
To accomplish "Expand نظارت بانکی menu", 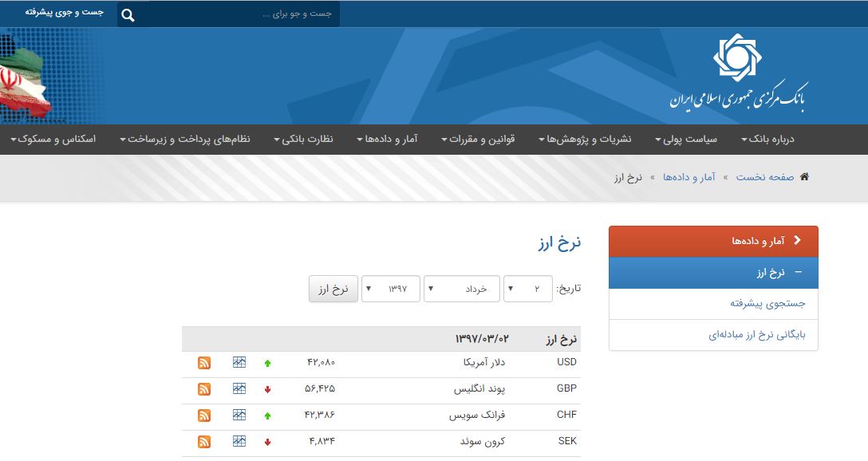I will [x=303, y=139].
